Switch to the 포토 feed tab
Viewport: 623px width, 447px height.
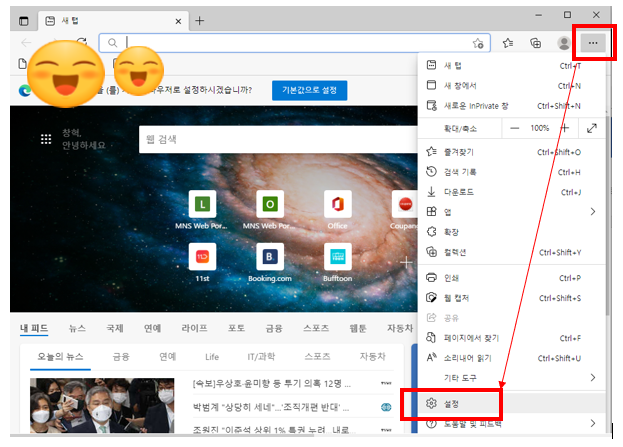pyautogui.click(x=236, y=328)
